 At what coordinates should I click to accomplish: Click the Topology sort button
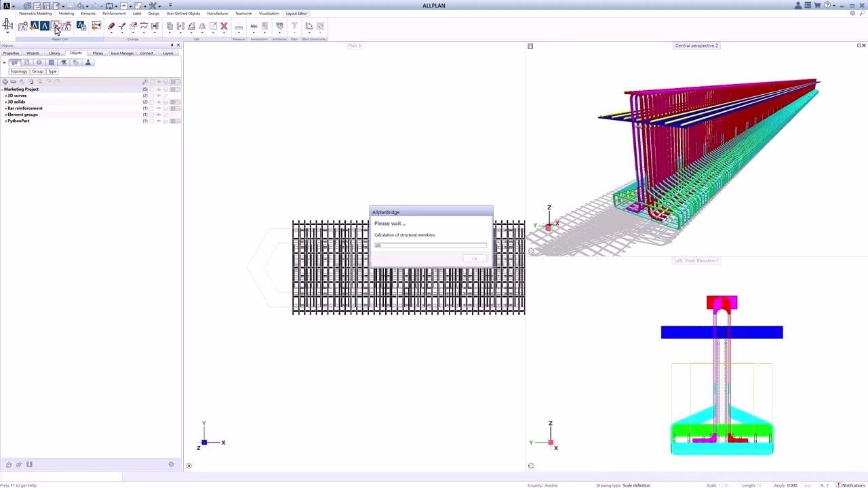[18, 71]
